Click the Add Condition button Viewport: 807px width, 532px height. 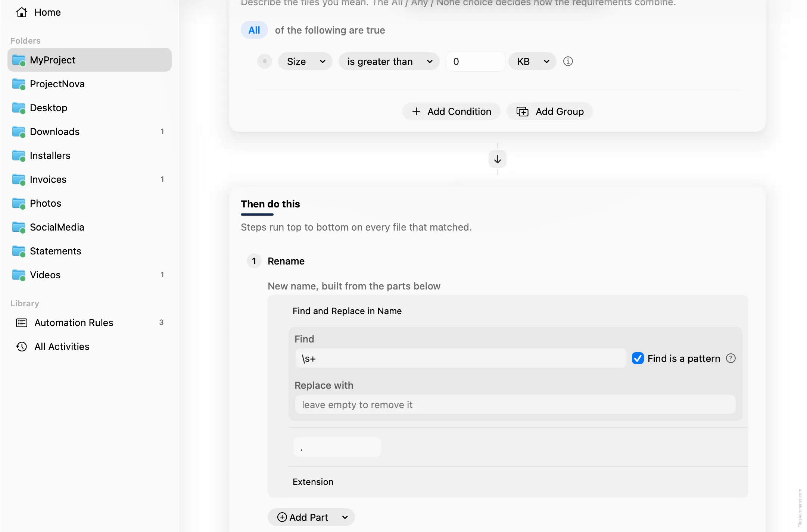[x=451, y=111]
